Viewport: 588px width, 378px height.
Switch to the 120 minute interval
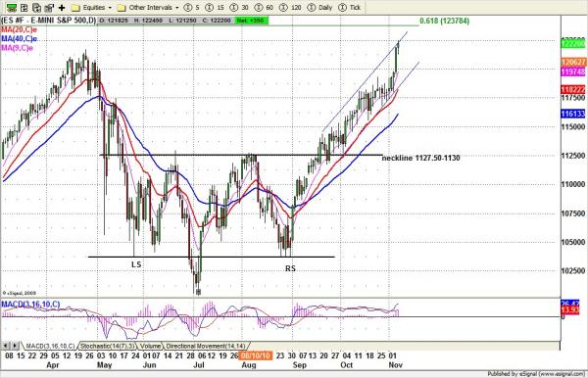click(x=290, y=7)
